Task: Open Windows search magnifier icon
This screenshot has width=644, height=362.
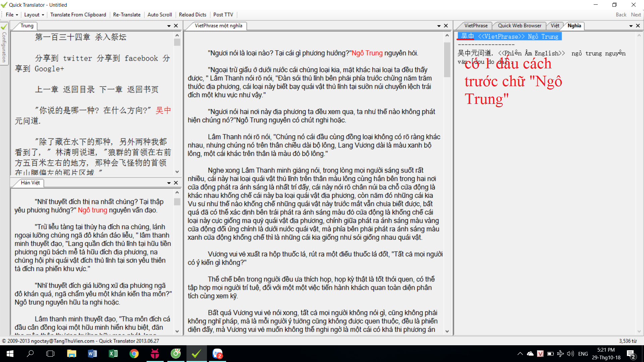Action: pyautogui.click(x=30, y=354)
